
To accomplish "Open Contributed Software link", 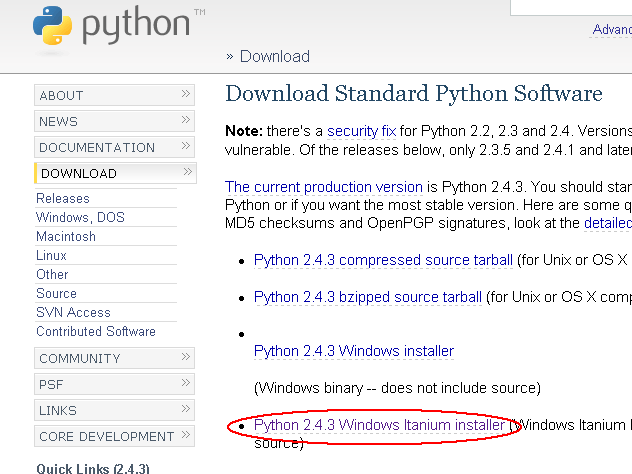I will click(x=96, y=331).
